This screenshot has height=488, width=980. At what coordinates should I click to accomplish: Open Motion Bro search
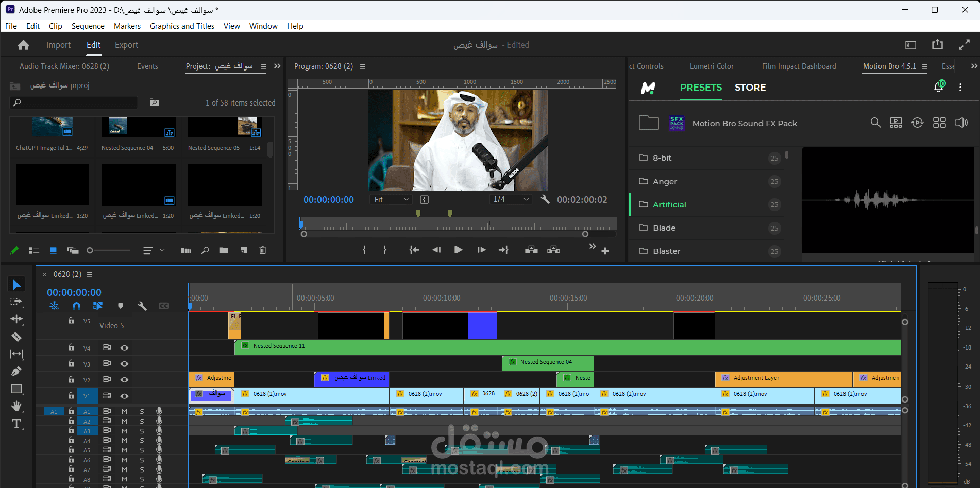(x=875, y=123)
